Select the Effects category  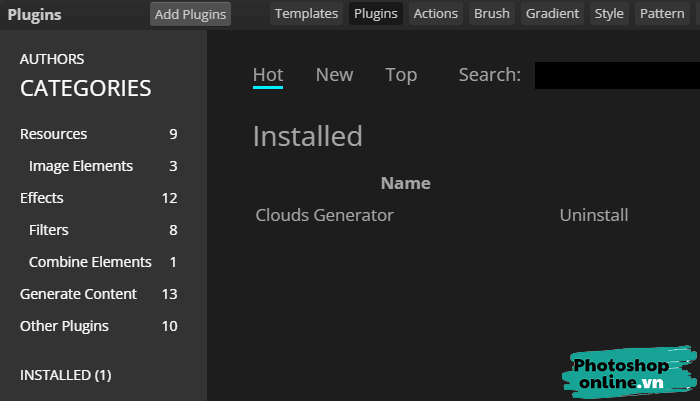(x=42, y=198)
